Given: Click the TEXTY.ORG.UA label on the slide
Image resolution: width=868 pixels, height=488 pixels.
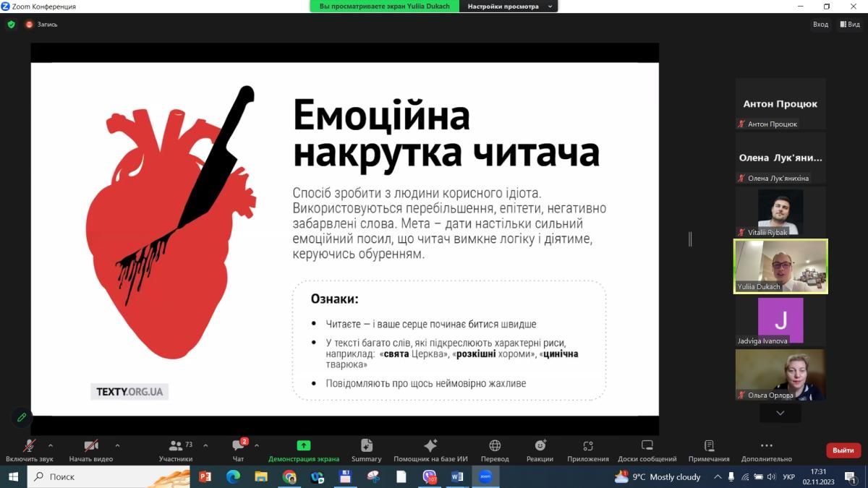Looking at the screenshot, I should tap(129, 392).
